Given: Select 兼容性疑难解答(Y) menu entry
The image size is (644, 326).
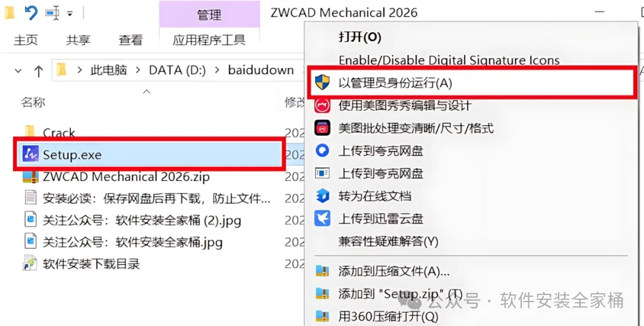Looking at the screenshot, I should [x=388, y=241].
